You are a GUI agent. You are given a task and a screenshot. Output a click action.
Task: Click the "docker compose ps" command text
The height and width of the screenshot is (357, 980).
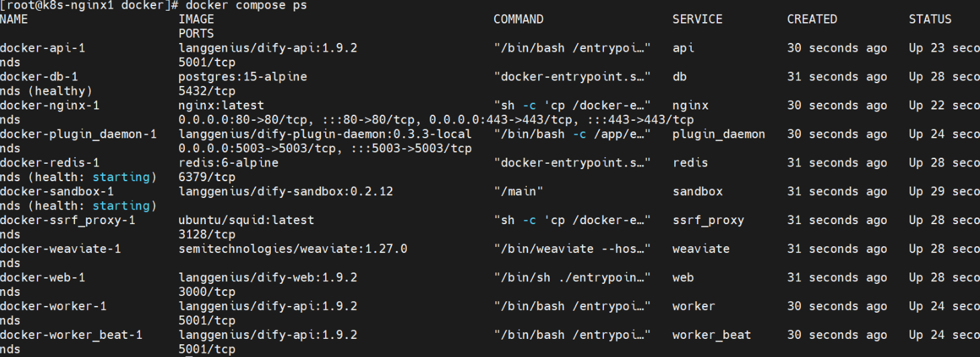tap(247, 5)
